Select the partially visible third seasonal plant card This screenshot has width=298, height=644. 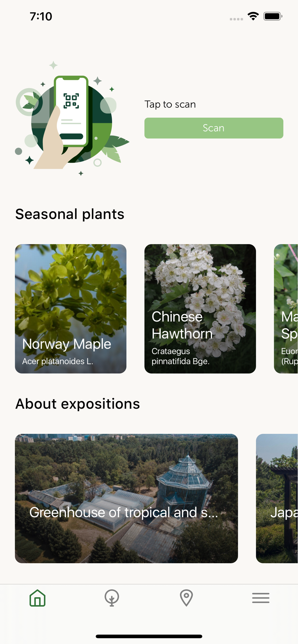[286, 308]
